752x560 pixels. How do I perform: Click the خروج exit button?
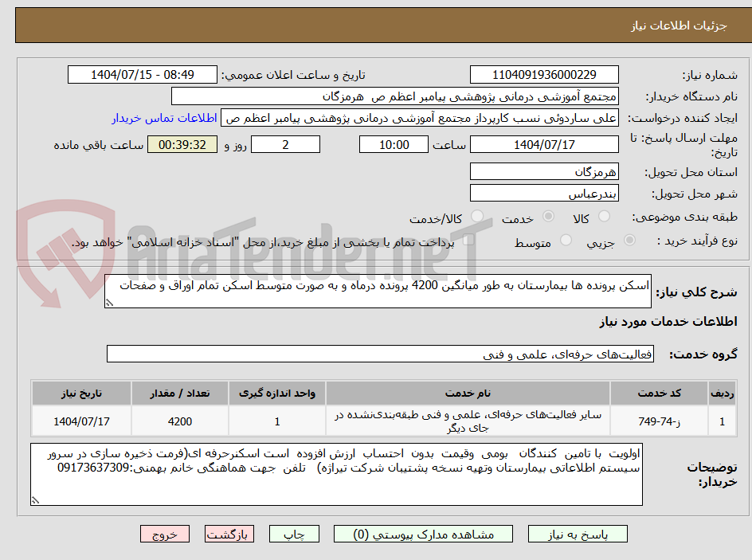[x=165, y=534]
